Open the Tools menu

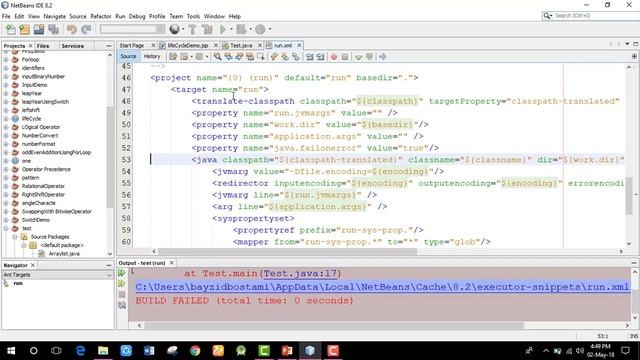(193, 16)
